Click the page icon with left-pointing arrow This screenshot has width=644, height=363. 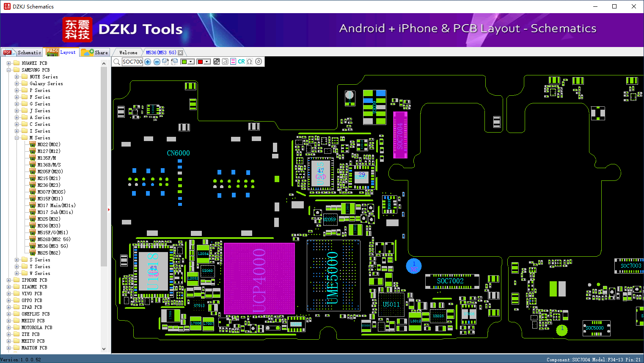(174, 62)
